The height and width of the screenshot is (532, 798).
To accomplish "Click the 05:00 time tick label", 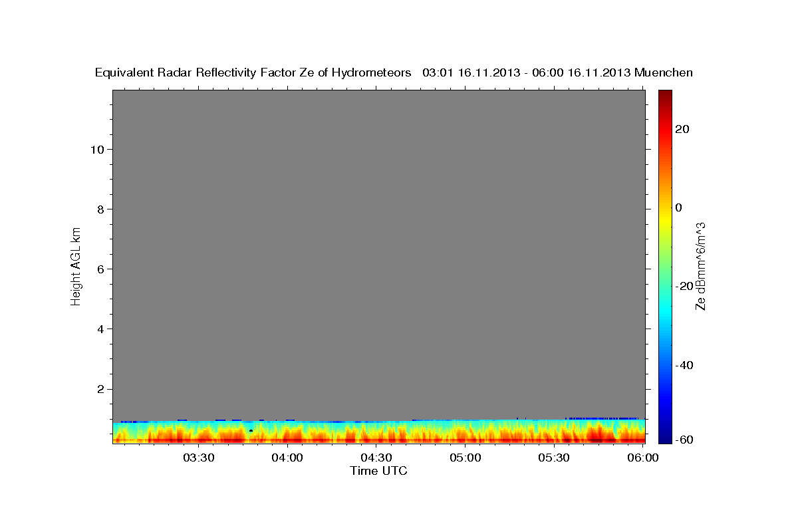I will 465,458.
